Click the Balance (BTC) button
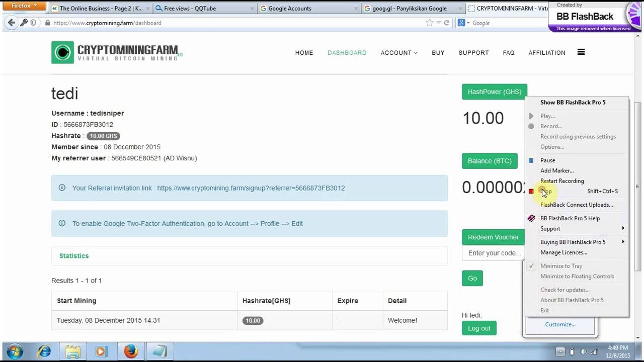 490,161
